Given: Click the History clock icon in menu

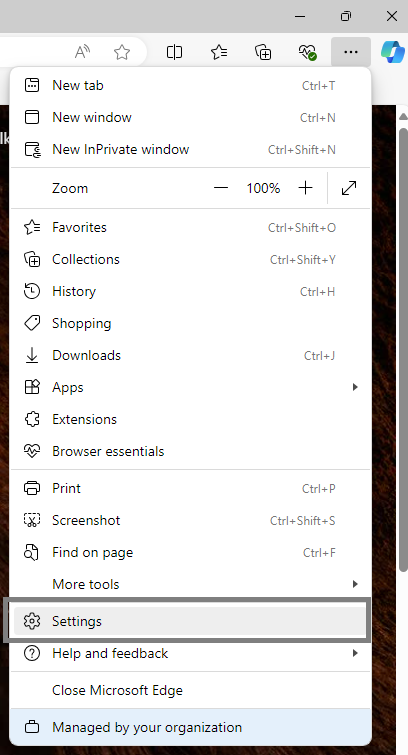Looking at the screenshot, I should coord(32,291).
